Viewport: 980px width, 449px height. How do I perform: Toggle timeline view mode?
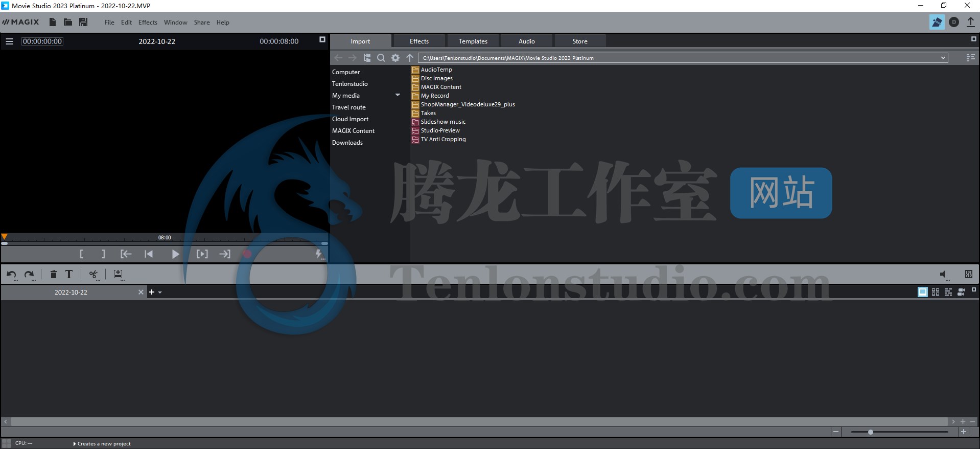coord(948,292)
